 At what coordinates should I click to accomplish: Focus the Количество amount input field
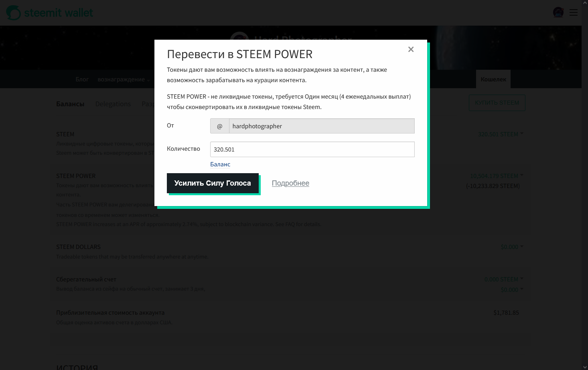pos(312,149)
